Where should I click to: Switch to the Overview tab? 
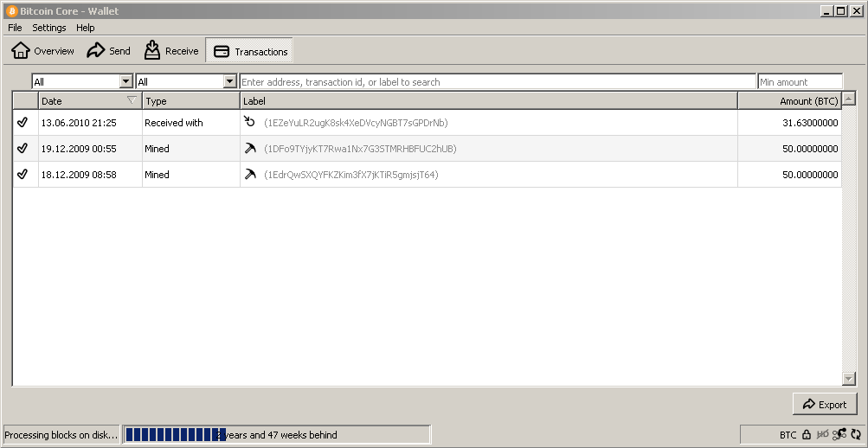click(x=42, y=51)
